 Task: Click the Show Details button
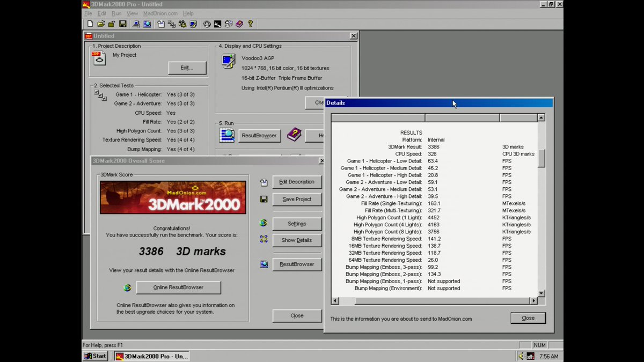click(x=297, y=240)
